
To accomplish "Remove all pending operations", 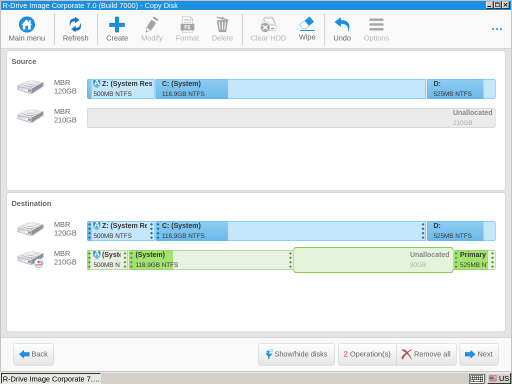I will [426, 354].
